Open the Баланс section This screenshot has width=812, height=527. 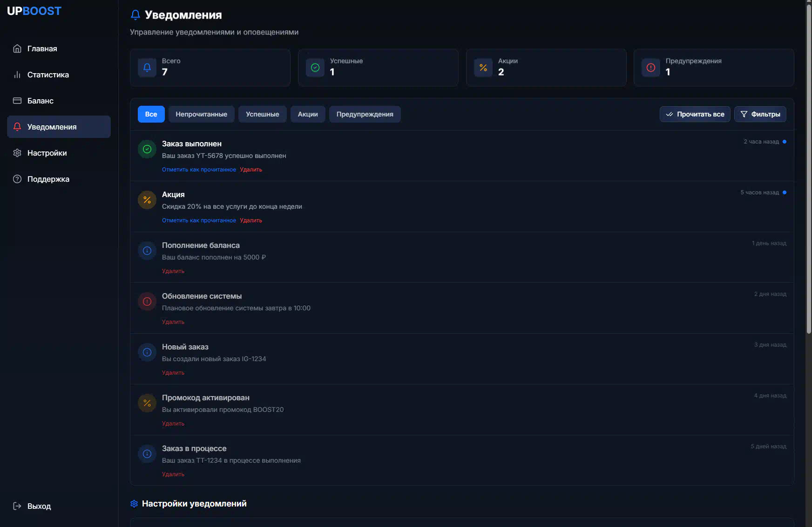[40, 101]
